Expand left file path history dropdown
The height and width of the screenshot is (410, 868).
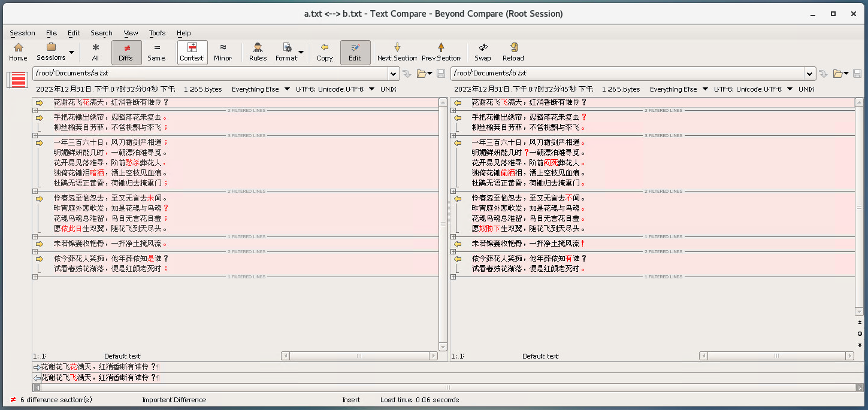coord(394,74)
